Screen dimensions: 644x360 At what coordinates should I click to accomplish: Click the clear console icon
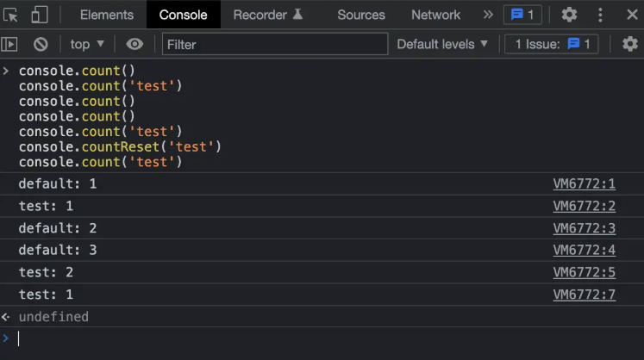41,44
